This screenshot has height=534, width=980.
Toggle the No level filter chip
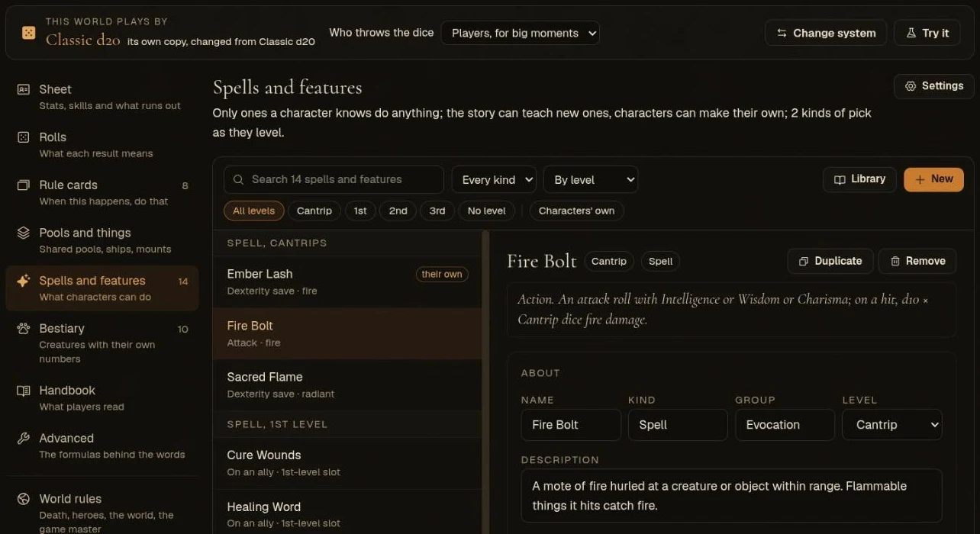tap(487, 211)
